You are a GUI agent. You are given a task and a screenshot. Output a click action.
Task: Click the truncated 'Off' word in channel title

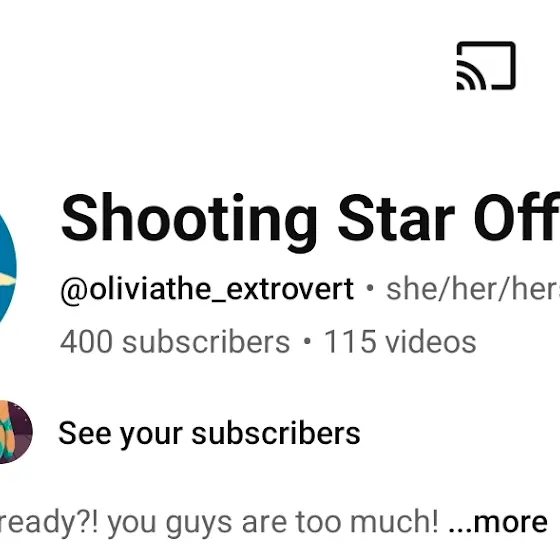pyautogui.click(x=517, y=218)
